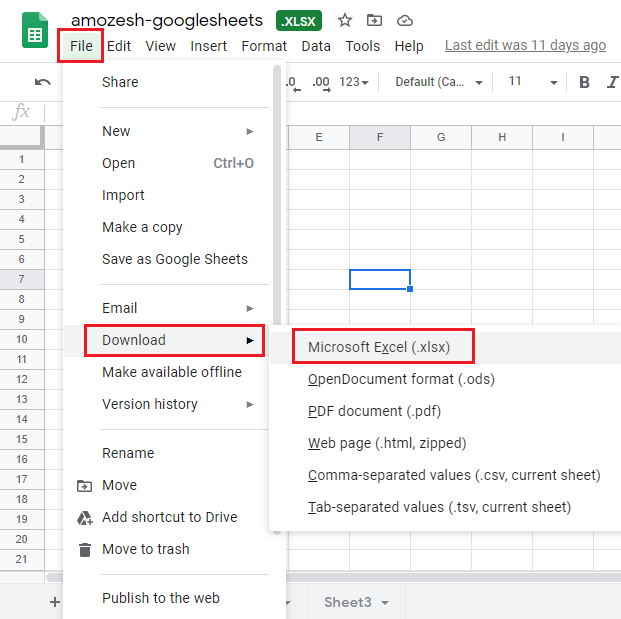Click Save as Google Sheets
This screenshot has height=619, width=621.
click(175, 259)
